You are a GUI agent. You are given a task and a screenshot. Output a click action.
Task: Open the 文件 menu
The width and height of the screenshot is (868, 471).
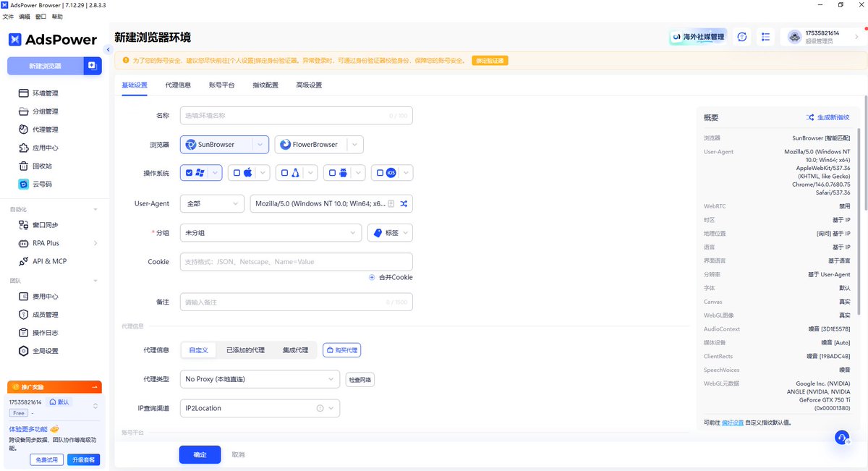tap(8, 16)
